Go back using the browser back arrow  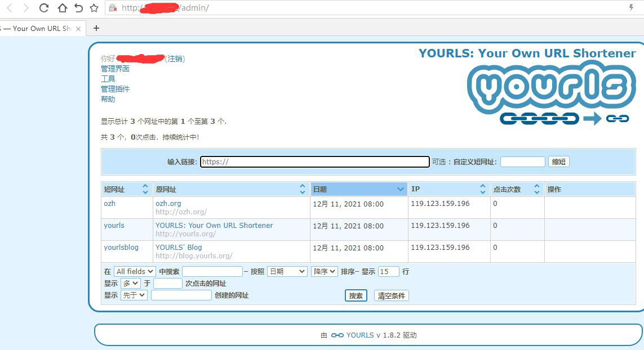tap(10, 8)
